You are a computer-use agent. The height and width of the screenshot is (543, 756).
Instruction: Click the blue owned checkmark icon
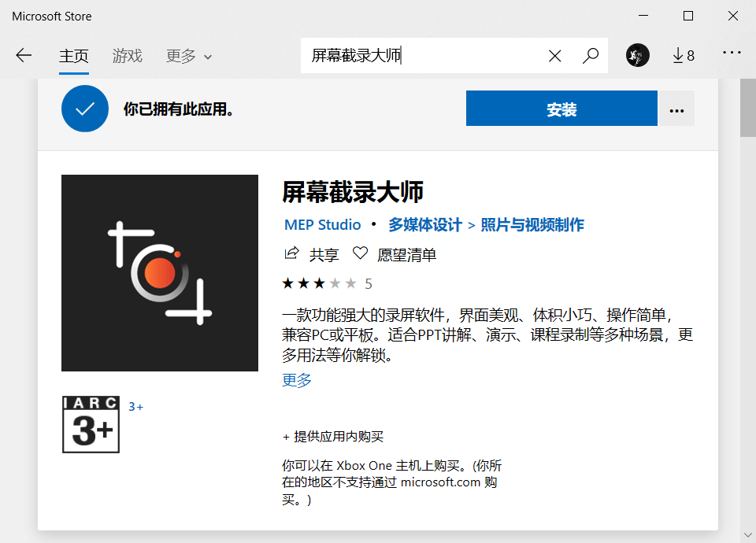[85, 109]
